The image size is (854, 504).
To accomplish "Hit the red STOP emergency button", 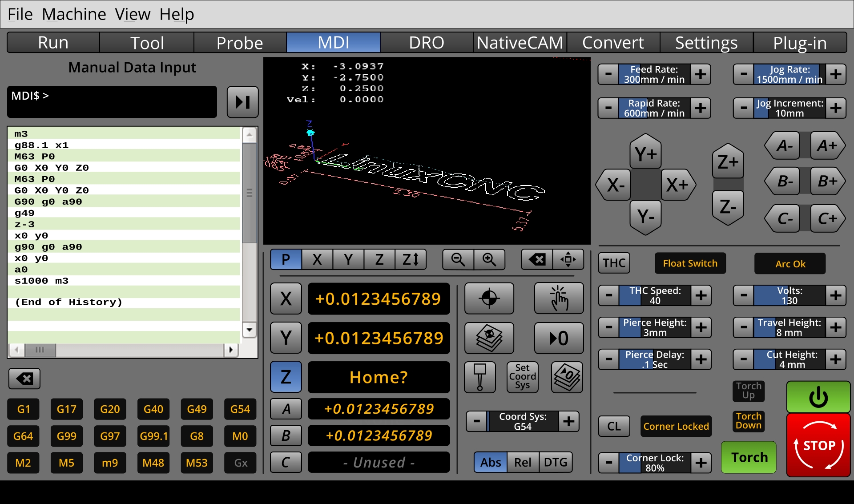I will click(818, 445).
